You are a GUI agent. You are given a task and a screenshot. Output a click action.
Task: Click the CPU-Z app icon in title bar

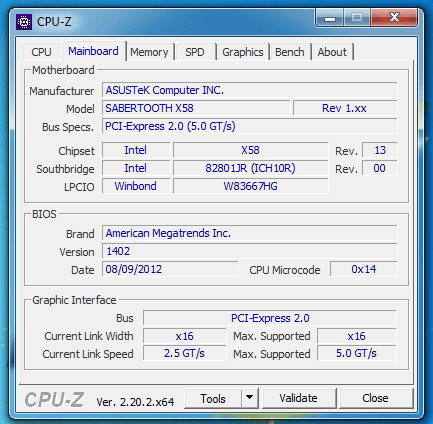[24, 22]
